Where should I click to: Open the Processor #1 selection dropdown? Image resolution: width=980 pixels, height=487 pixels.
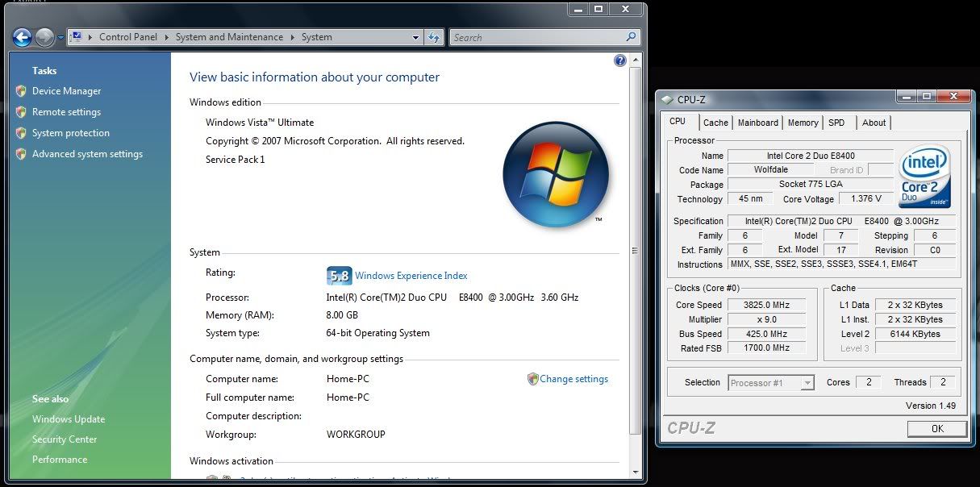(x=772, y=383)
